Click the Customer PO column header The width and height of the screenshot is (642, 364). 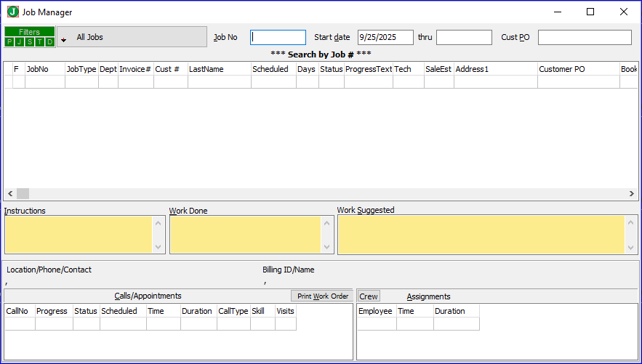tap(579, 69)
